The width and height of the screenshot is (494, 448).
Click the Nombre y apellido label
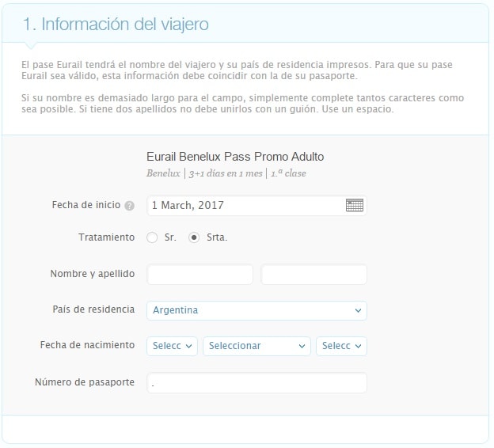tap(93, 274)
